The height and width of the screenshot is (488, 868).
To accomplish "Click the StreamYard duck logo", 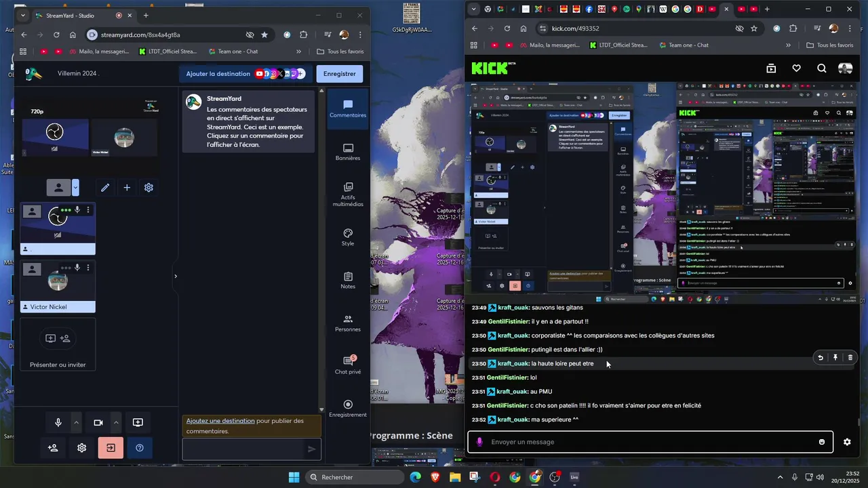I will click(x=33, y=74).
